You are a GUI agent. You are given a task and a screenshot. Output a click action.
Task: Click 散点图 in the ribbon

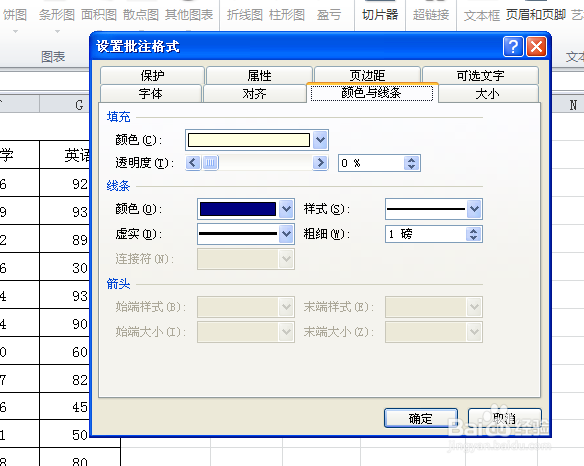141,15
